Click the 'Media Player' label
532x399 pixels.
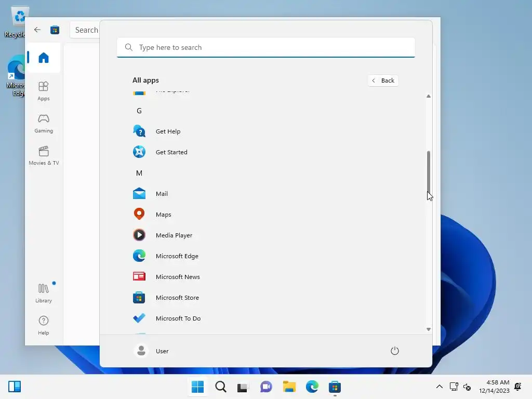(x=174, y=235)
